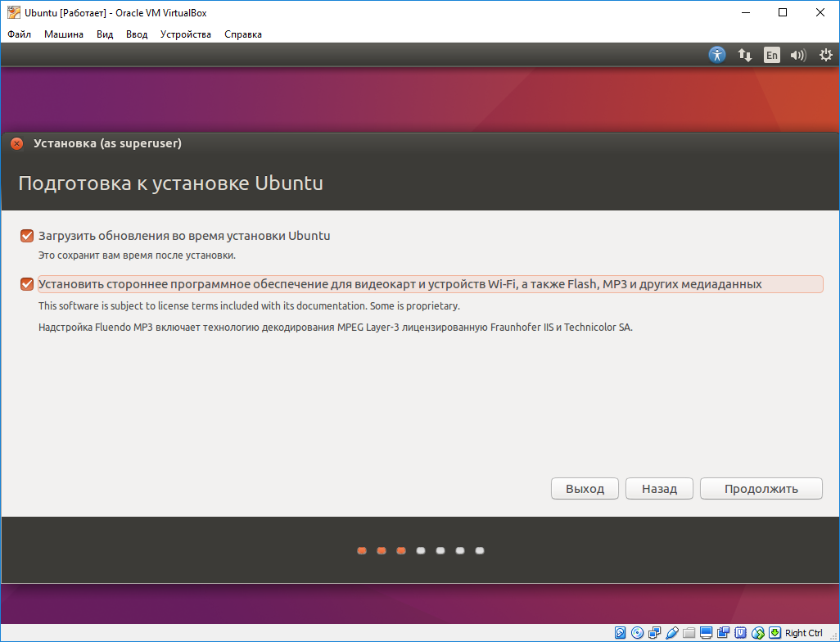Click the VirtualBox app icon in the title bar
840x642 pixels.
point(13,12)
